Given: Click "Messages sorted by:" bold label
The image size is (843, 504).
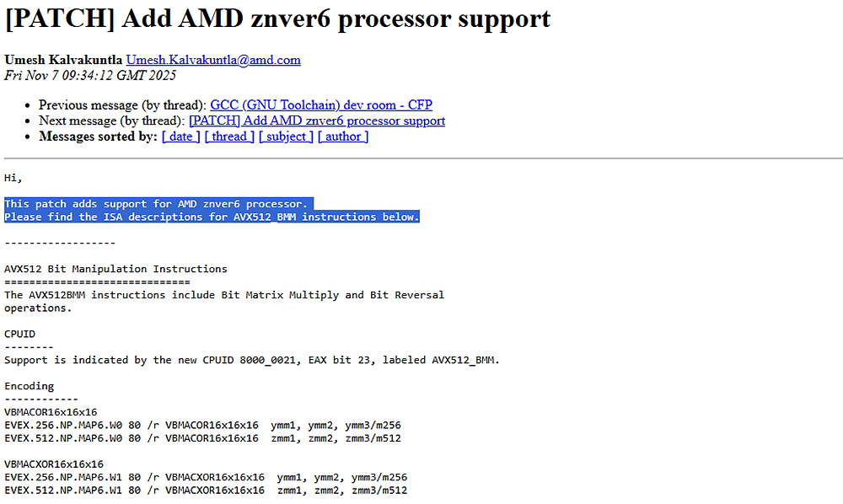Looking at the screenshot, I should (x=99, y=137).
